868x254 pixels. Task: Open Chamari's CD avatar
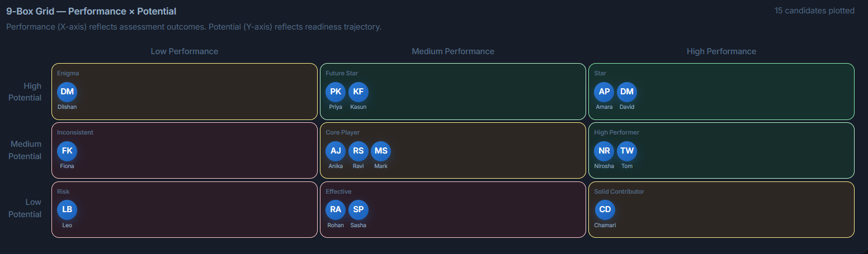click(x=605, y=210)
